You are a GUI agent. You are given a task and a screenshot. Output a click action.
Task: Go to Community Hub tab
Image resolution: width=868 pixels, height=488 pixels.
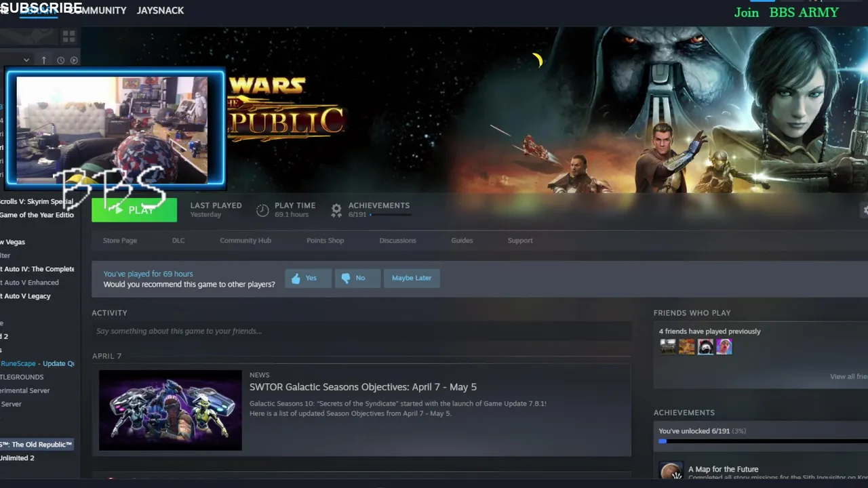tap(245, 241)
